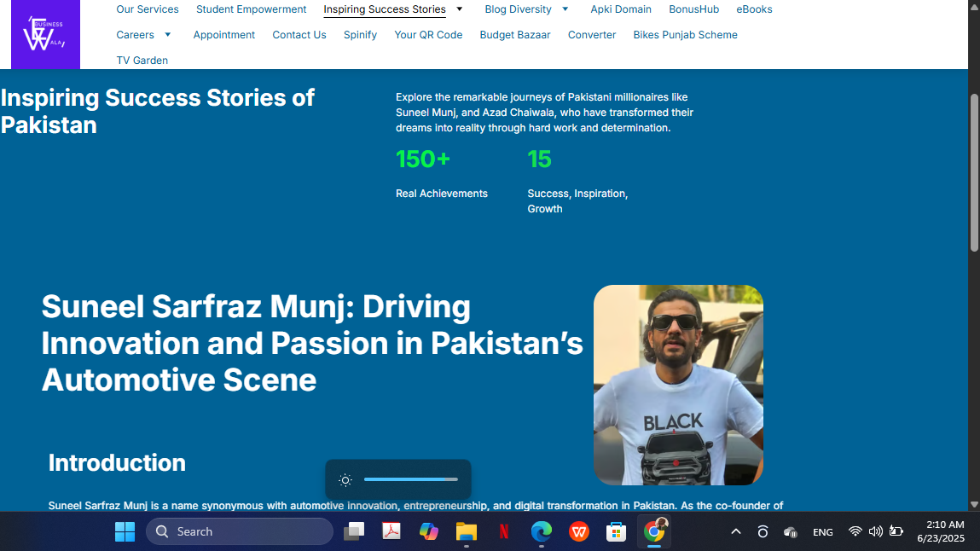
Task: Expand the Blog Diversity dropdown arrow
Action: click(565, 9)
